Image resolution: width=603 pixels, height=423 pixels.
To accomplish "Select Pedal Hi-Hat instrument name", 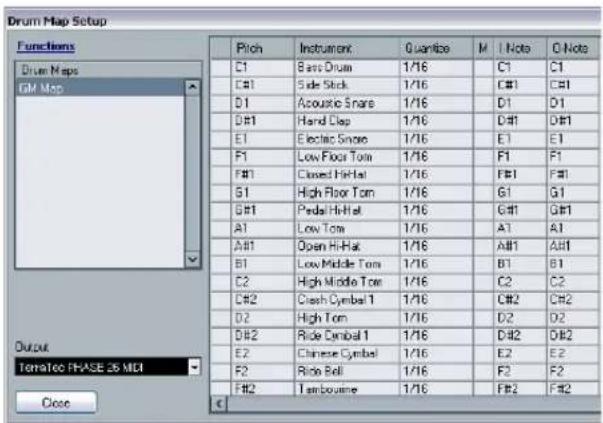I will click(329, 210).
